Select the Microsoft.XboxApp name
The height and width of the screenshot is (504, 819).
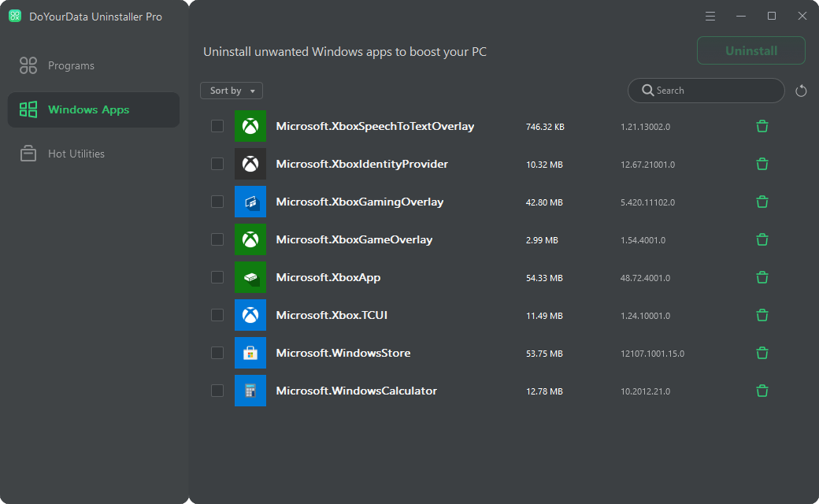(x=328, y=277)
